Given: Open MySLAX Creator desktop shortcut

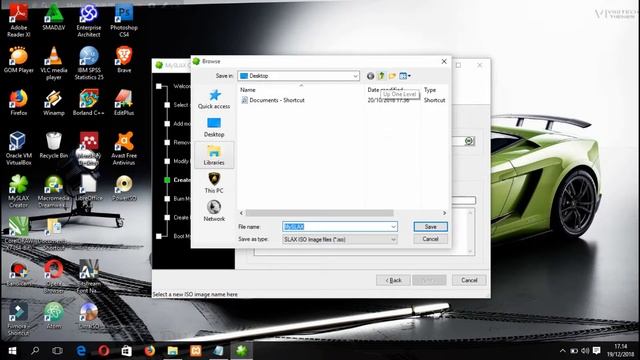Looking at the screenshot, I should [x=19, y=192].
